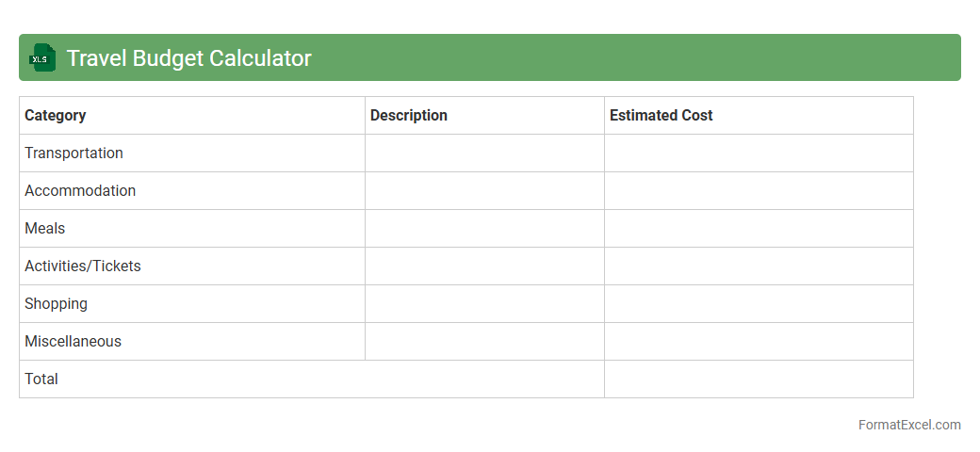Select the Miscellaneous estimated cost cell
This screenshot has width=980, height=452.
click(x=759, y=341)
